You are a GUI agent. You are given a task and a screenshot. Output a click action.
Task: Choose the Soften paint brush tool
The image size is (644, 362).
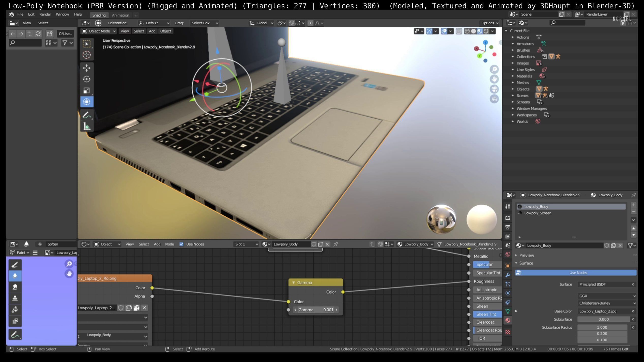tap(15, 276)
